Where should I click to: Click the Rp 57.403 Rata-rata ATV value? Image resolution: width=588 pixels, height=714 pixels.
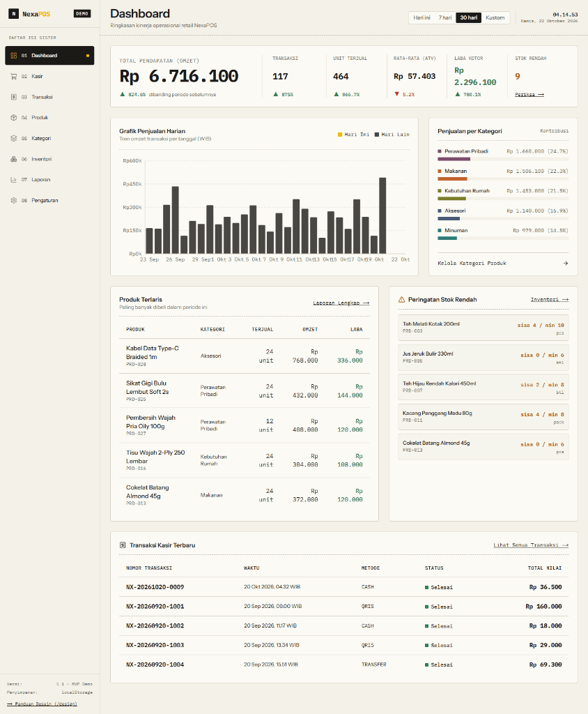pyautogui.click(x=415, y=77)
